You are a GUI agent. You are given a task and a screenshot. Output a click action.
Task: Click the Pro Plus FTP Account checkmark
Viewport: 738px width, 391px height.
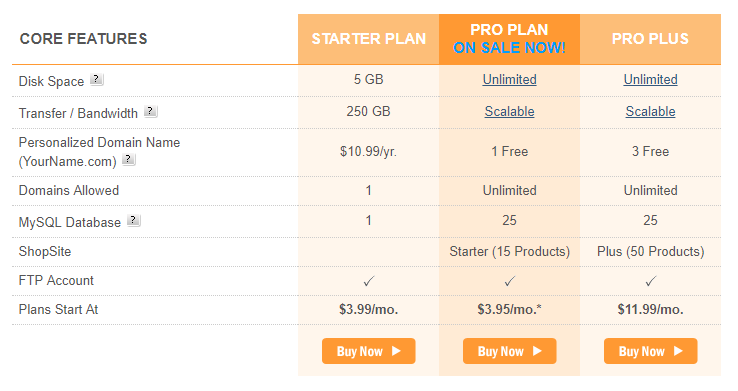[x=650, y=281]
